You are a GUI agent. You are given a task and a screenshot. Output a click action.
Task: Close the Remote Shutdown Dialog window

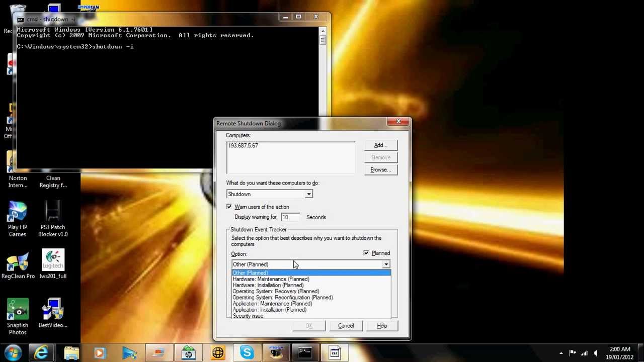click(398, 121)
